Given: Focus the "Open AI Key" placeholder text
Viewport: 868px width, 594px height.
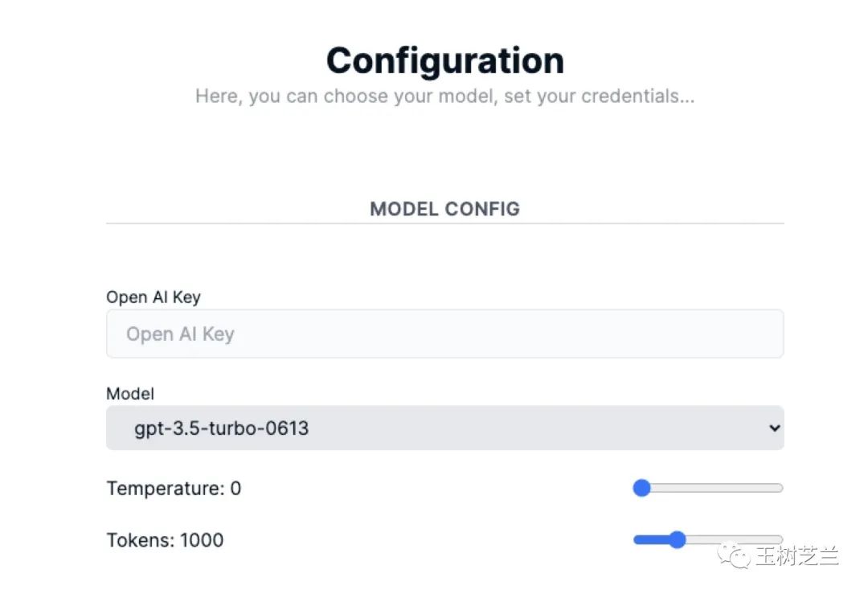Looking at the screenshot, I should (180, 334).
